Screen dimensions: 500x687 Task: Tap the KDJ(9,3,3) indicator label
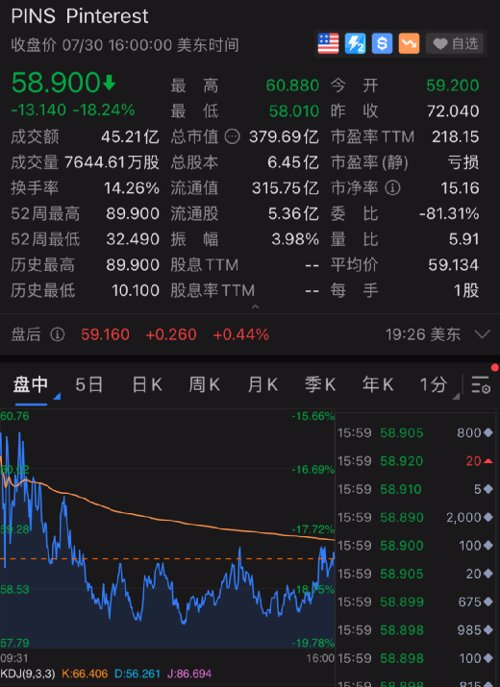pos(28,673)
